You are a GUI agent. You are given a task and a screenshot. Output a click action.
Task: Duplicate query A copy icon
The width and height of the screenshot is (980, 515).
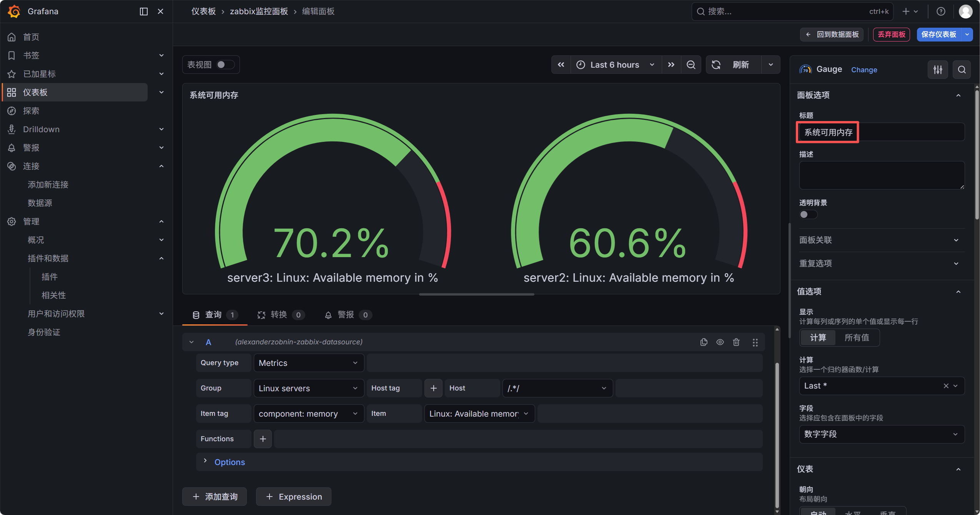(704, 342)
